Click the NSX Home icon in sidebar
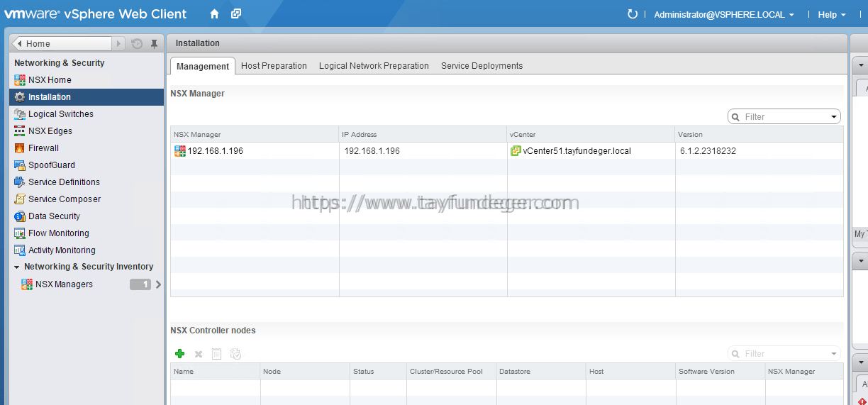 pyautogui.click(x=20, y=80)
